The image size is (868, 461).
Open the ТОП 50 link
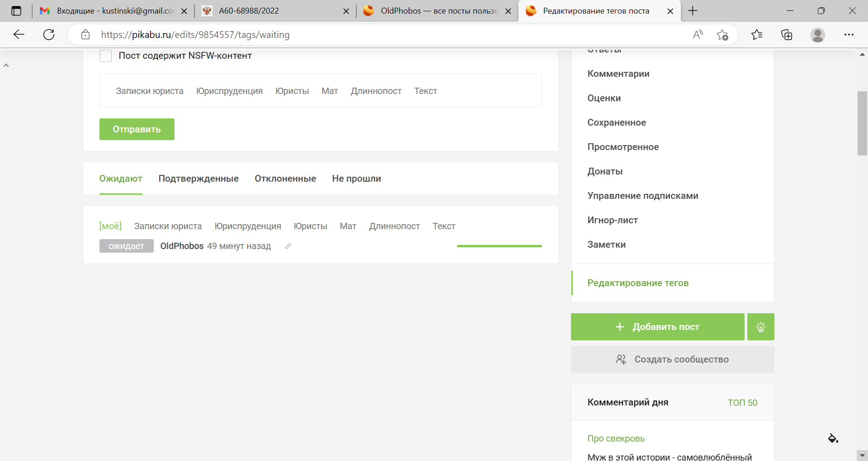(x=742, y=403)
